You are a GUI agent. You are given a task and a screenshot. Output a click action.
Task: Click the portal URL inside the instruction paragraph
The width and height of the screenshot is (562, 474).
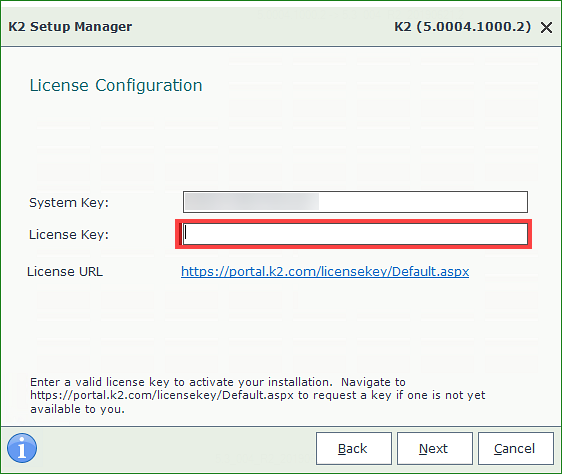click(x=162, y=395)
